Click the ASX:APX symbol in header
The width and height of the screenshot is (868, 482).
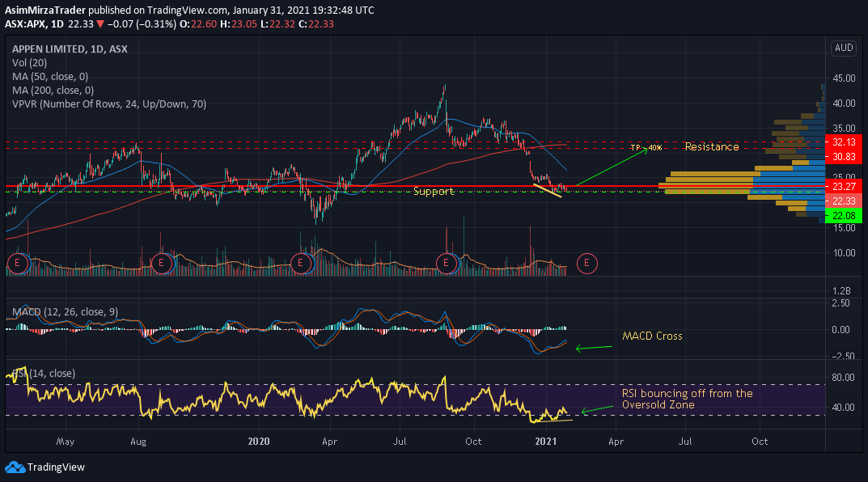tap(25, 23)
